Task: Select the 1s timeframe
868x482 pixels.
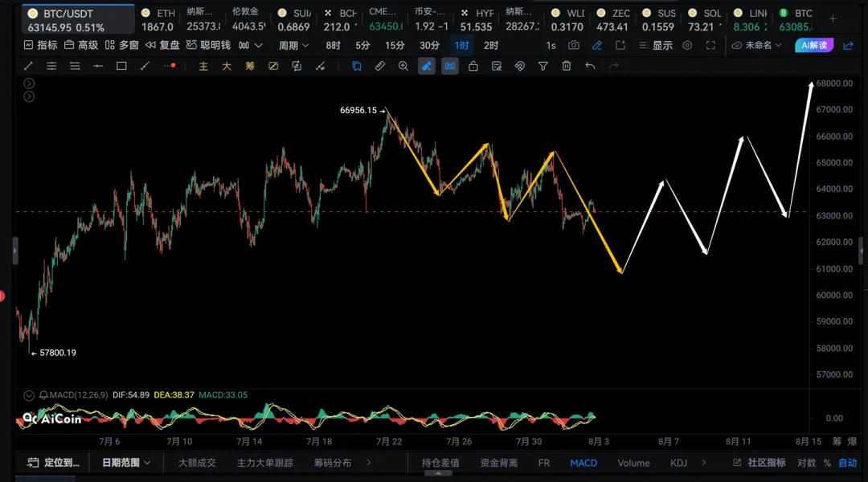Action: [551, 45]
